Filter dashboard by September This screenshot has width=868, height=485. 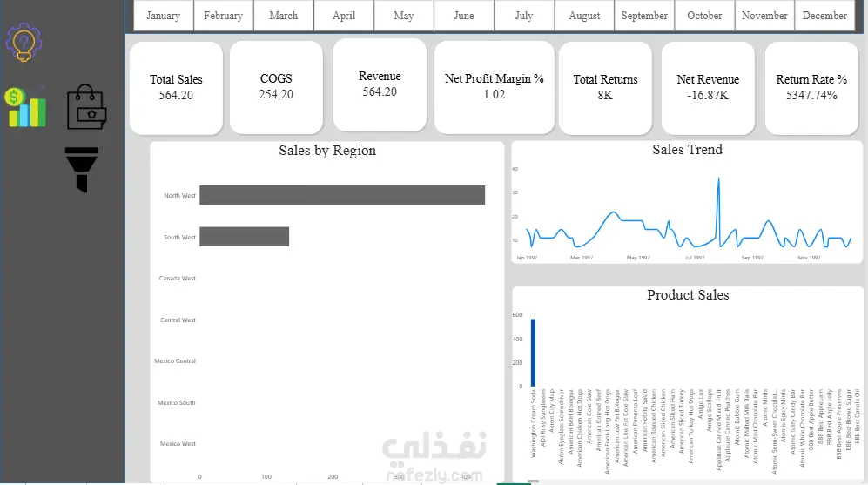pyautogui.click(x=644, y=16)
